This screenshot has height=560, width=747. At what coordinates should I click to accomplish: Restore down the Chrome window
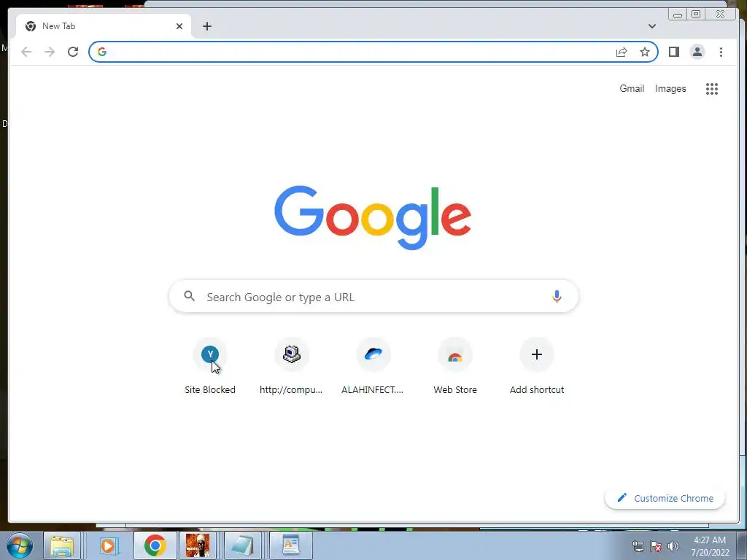pos(696,14)
